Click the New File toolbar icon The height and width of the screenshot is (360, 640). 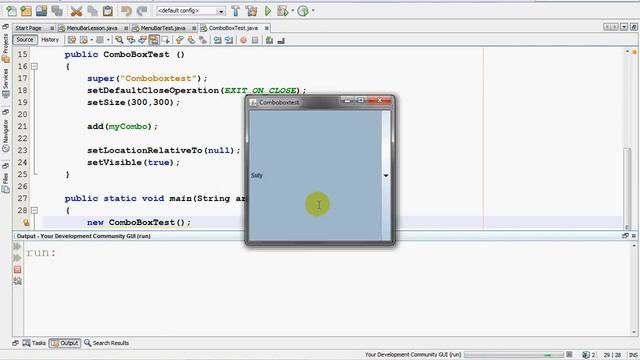pyautogui.click(x=11, y=11)
